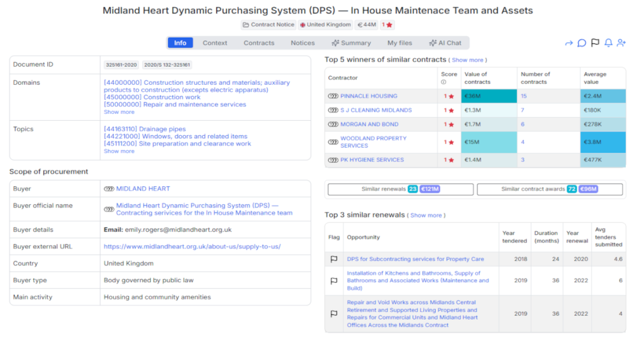The width and height of the screenshot is (644, 337).
Task: Click link icon beside WOODLAND PROPERTY SERVICES
Action: coord(333,142)
